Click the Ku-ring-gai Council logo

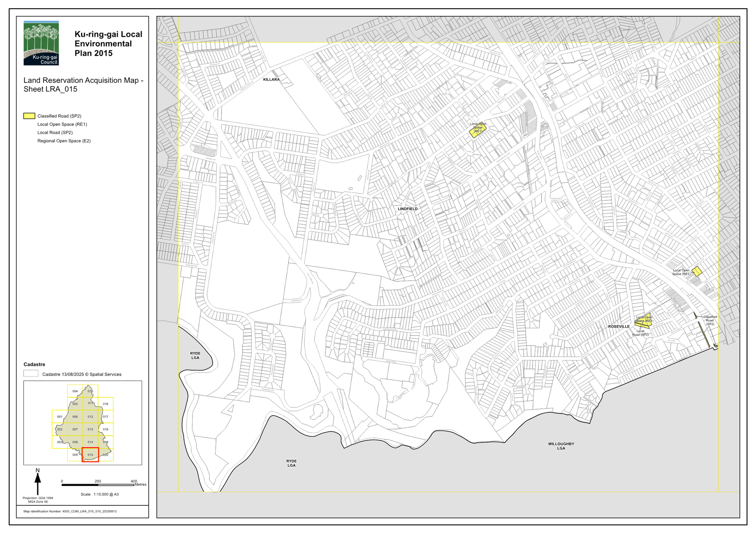coord(41,43)
